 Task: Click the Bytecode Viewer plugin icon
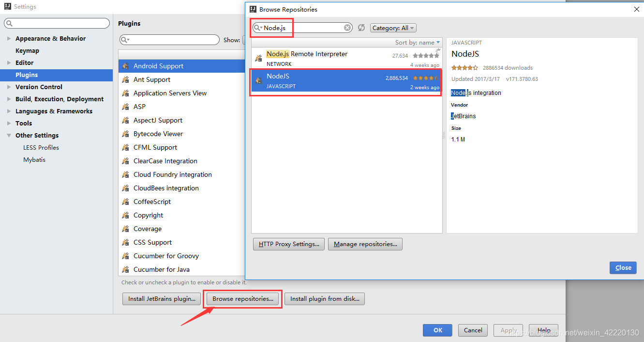(x=126, y=134)
